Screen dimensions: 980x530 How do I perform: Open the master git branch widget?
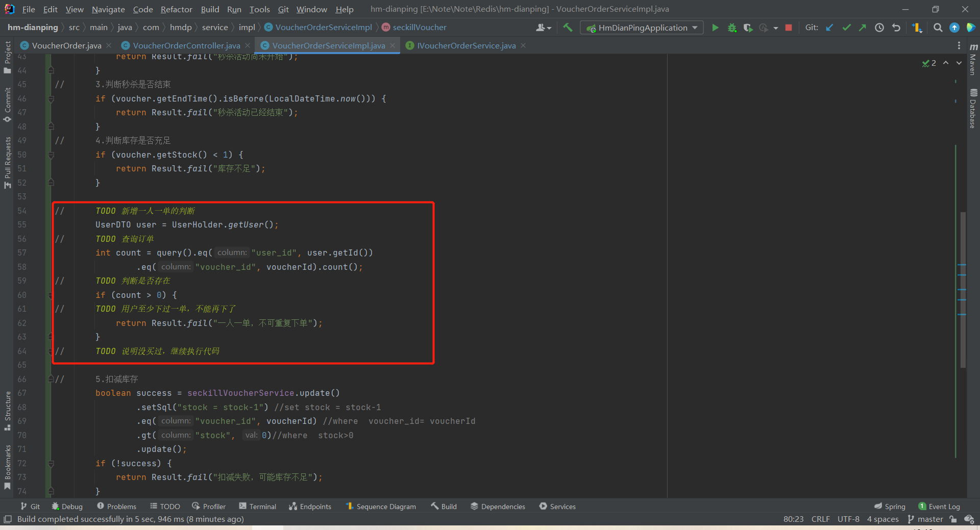925,519
